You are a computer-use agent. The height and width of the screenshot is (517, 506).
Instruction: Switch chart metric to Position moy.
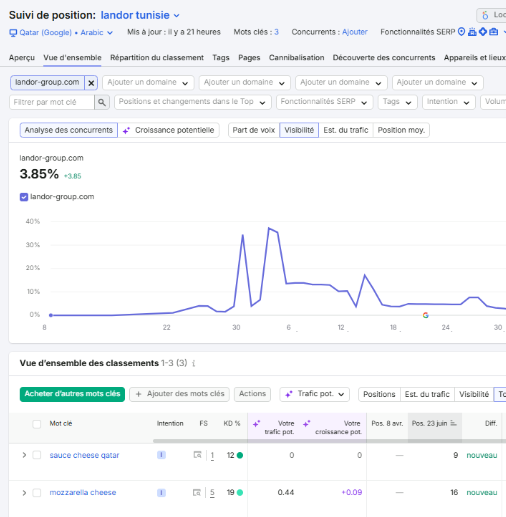tap(401, 130)
